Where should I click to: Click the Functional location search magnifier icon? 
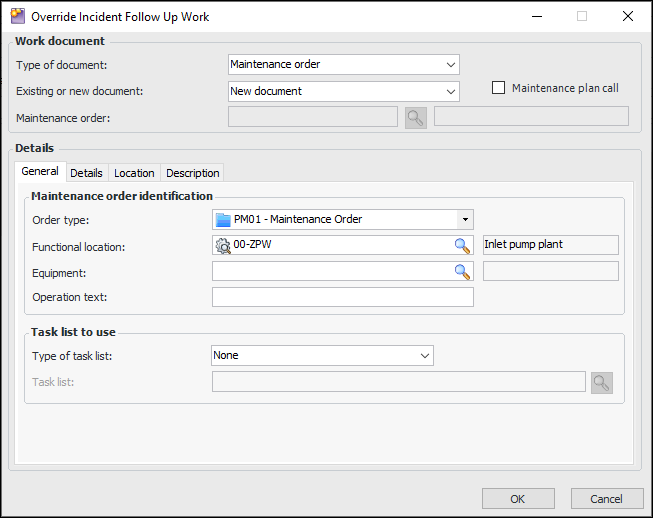click(462, 245)
